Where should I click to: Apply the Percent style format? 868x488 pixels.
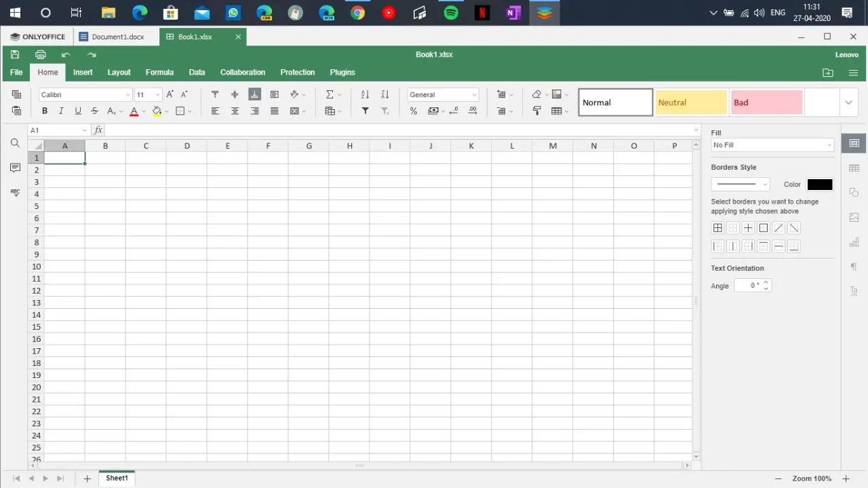(413, 111)
